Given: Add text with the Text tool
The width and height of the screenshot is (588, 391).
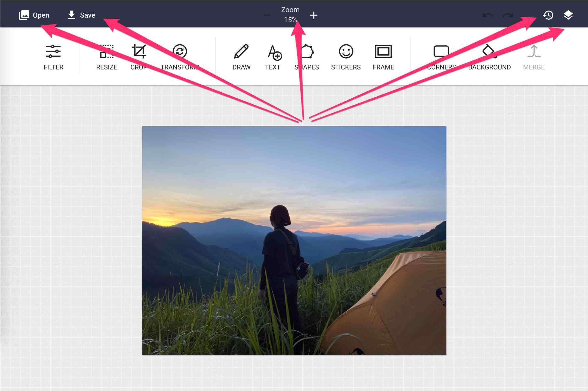Looking at the screenshot, I should tap(273, 58).
